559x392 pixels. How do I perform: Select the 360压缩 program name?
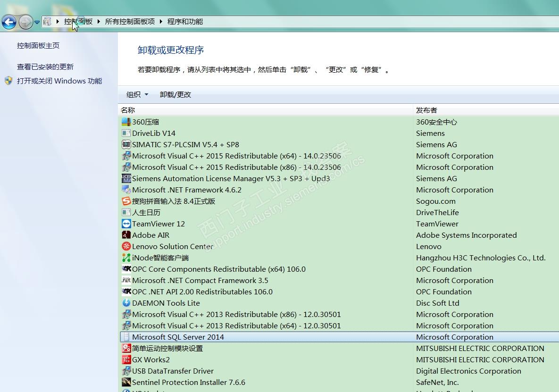(145, 122)
